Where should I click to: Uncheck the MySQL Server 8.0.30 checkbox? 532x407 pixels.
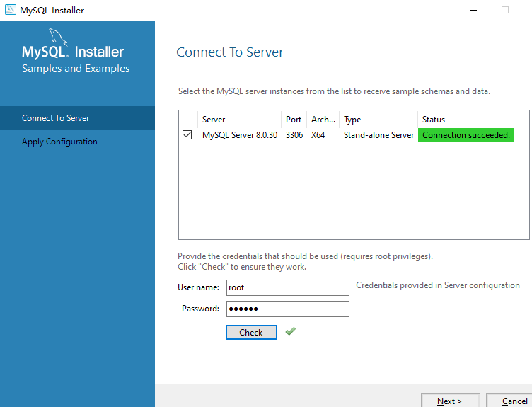(187, 135)
